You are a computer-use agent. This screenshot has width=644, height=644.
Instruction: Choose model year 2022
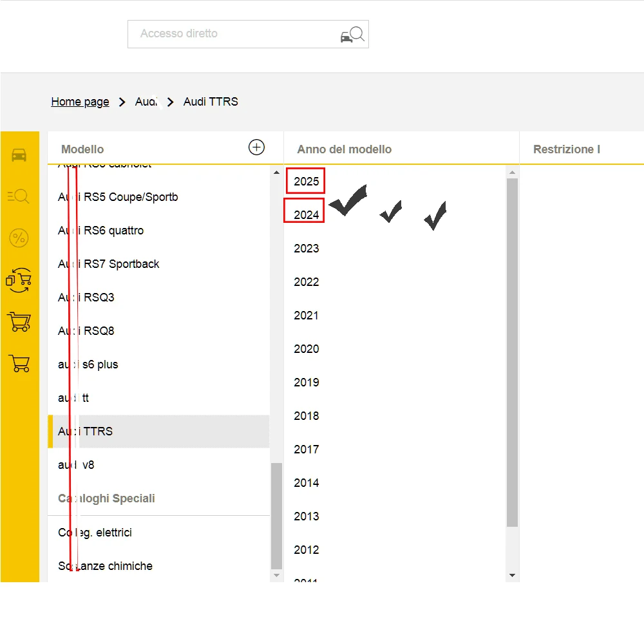click(307, 282)
